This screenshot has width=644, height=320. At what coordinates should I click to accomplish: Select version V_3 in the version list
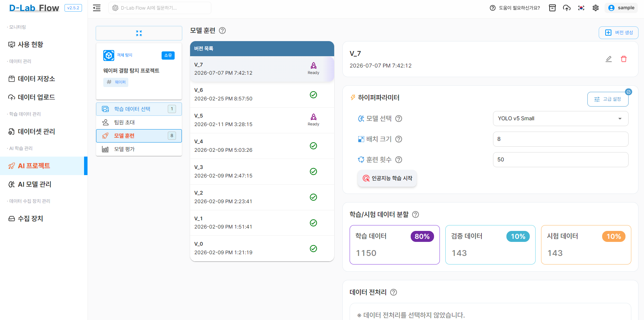(262, 172)
